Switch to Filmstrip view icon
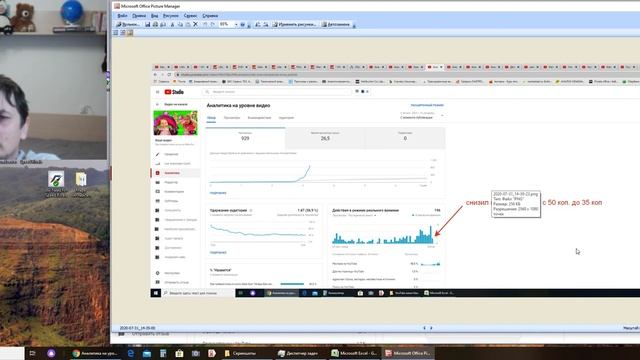Image resolution: width=640 pixels, height=360 pixels. 122,33
